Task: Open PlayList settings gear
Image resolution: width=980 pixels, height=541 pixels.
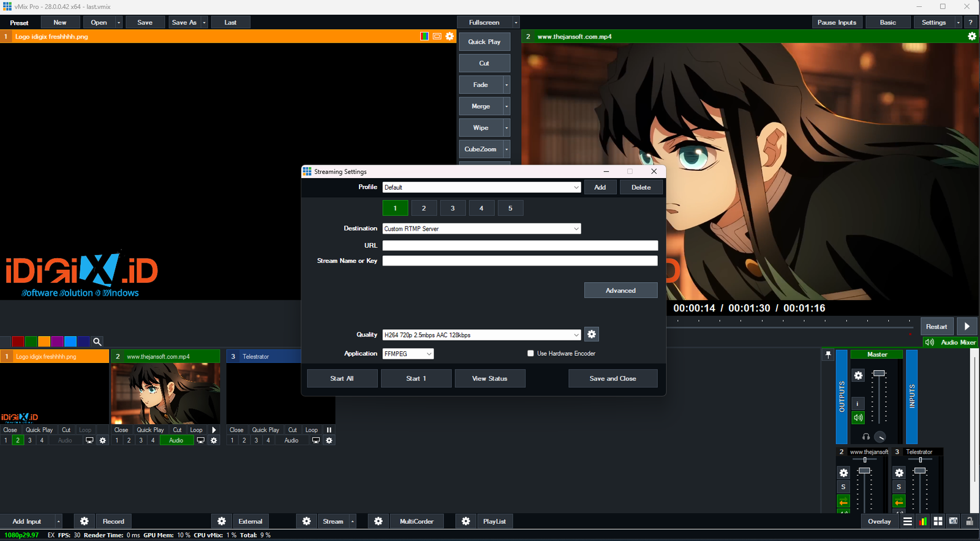Action: [466, 521]
